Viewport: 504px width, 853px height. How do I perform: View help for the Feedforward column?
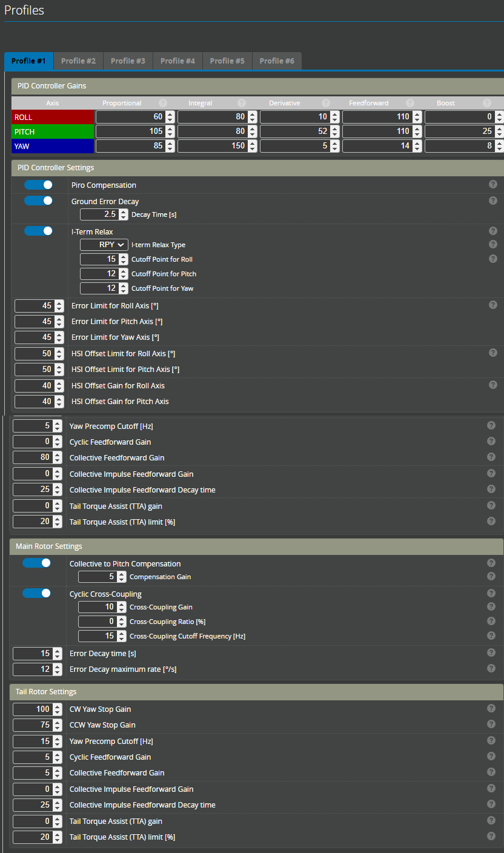(x=411, y=103)
